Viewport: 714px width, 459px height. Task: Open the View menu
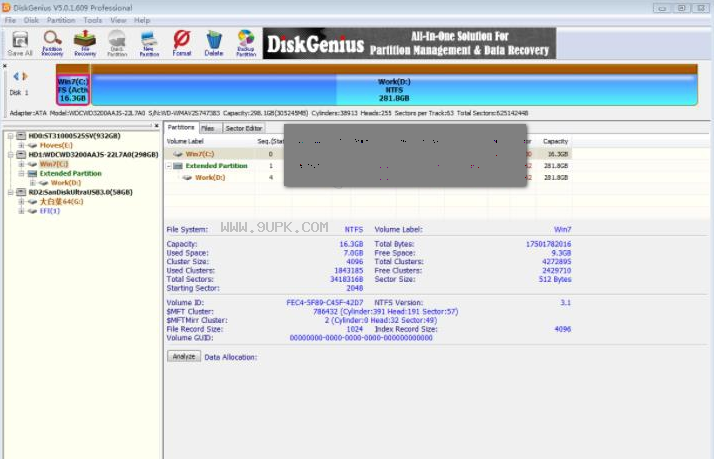[118, 20]
